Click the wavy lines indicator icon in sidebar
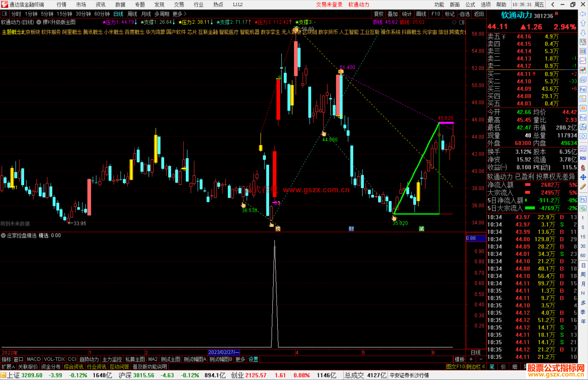 pyautogui.click(x=583, y=149)
